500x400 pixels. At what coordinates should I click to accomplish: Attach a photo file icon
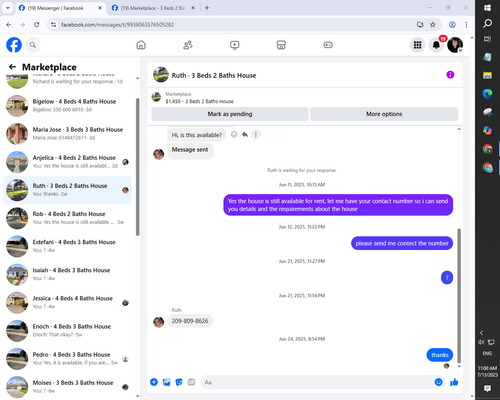tap(166, 382)
